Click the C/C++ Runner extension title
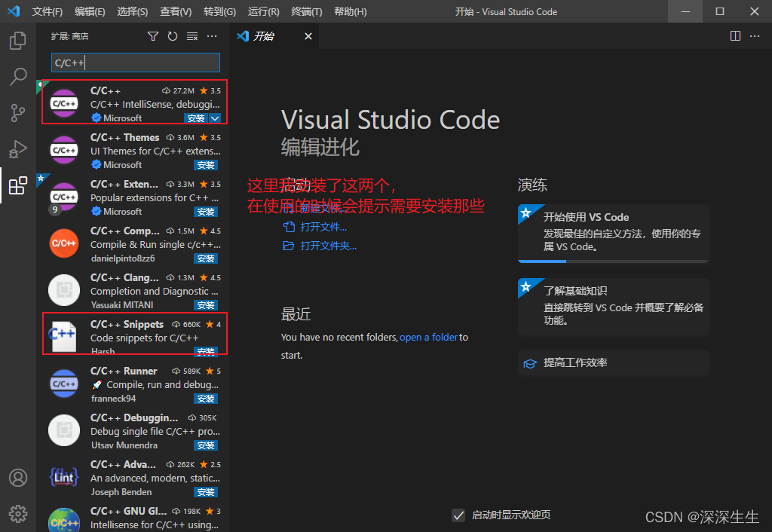 pos(124,371)
